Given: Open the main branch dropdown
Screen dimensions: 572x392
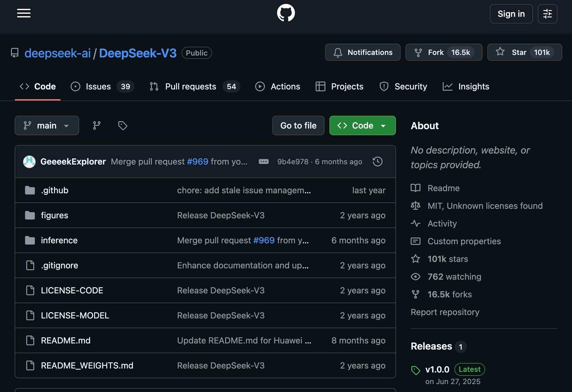Looking at the screenshot, I should (x=47, y=125).
